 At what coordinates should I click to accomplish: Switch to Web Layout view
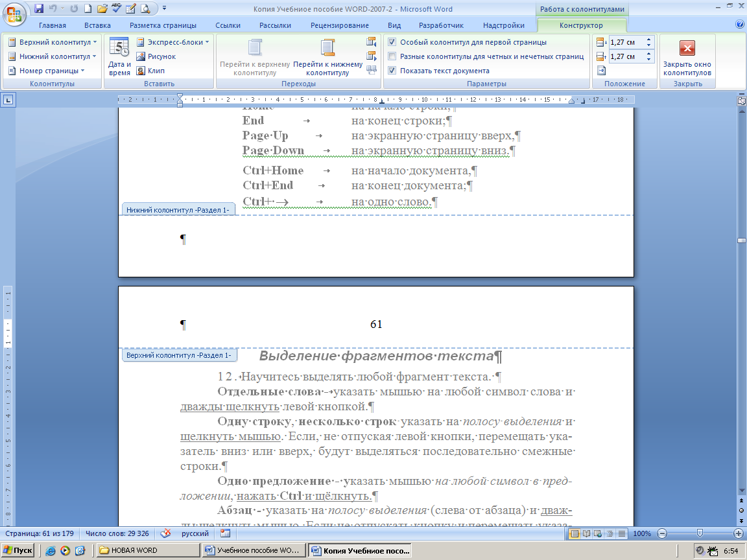598,533
